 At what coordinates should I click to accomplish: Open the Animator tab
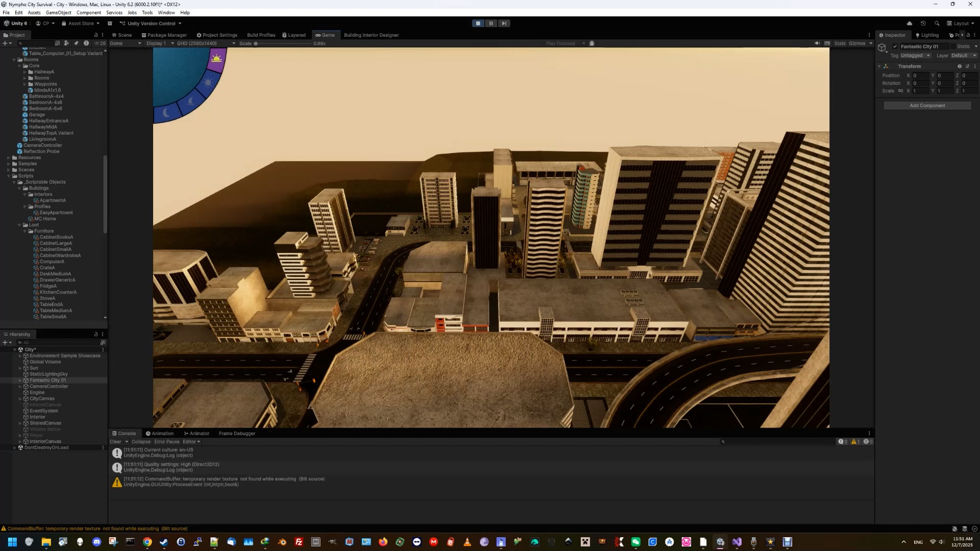[197, 434]
